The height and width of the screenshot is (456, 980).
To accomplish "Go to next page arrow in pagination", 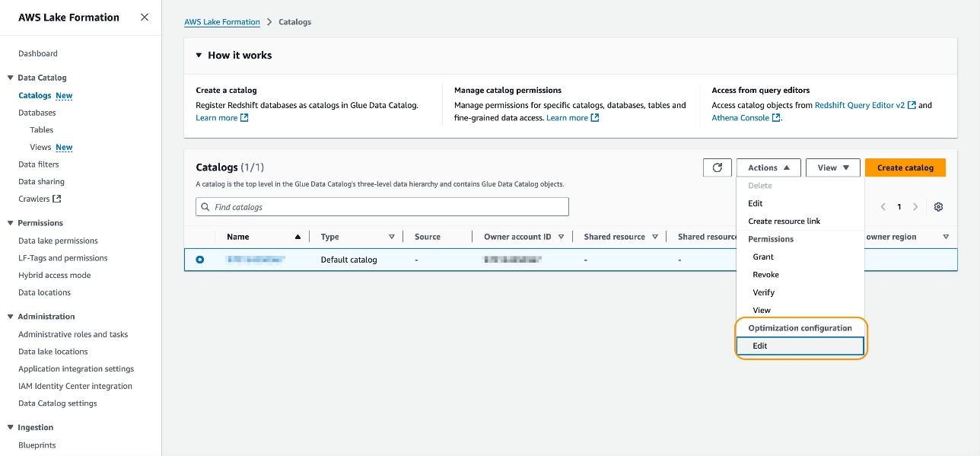I will (x=915, y=207).
